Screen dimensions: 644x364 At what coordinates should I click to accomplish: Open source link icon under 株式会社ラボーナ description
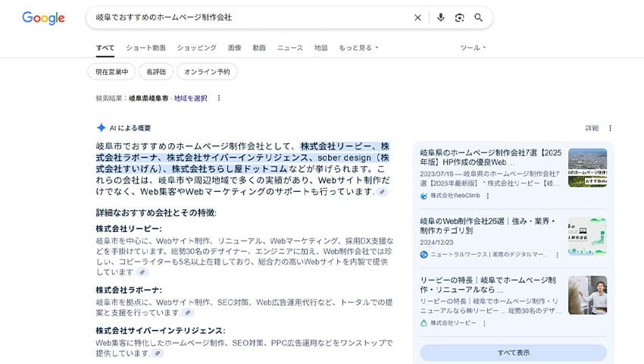188,312
